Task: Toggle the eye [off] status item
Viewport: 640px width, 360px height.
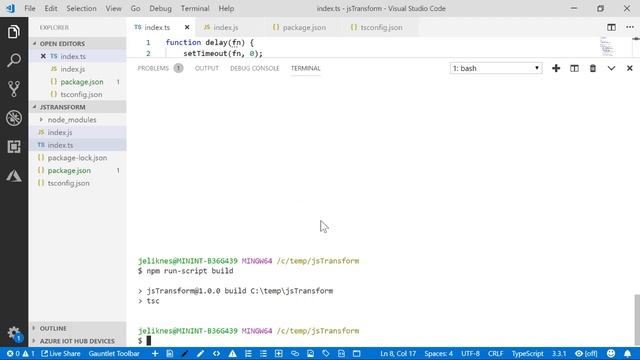Action: point(586,353)
